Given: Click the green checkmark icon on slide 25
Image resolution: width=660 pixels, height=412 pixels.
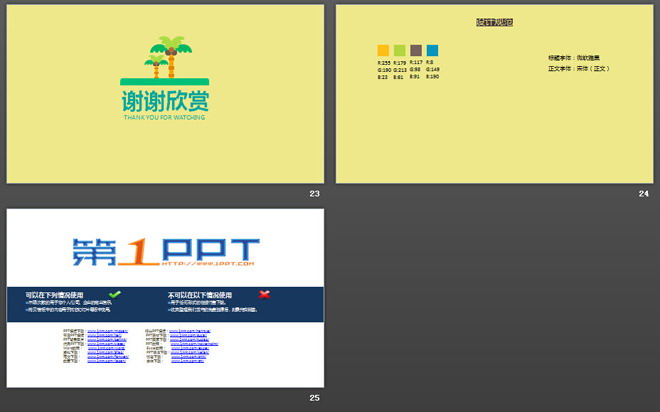Looking at the screenshot, I should (x=114, y=294).
